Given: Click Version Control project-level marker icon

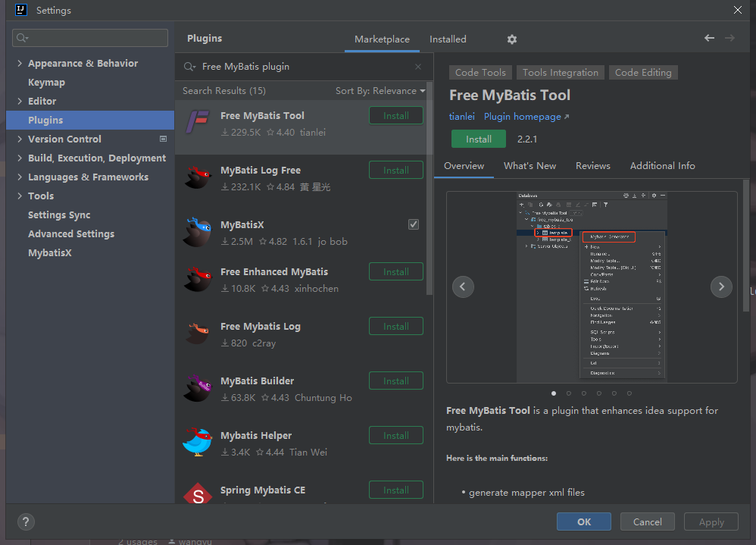Looking at the screenshot, I should (x=163, y=139).
